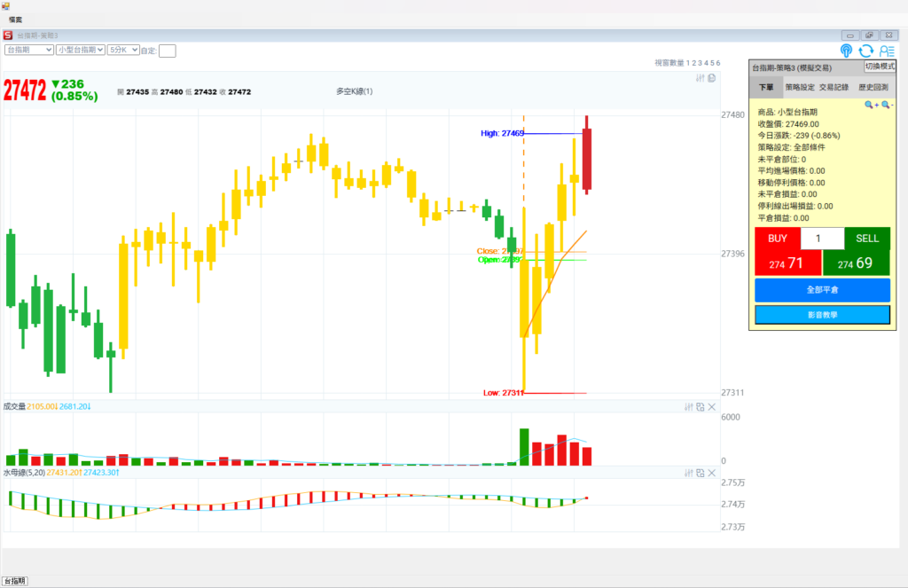The width and height of the screenshot is (908, 588).
Task: Click the blue broadcast signal icon
Action: pos(846,51)
